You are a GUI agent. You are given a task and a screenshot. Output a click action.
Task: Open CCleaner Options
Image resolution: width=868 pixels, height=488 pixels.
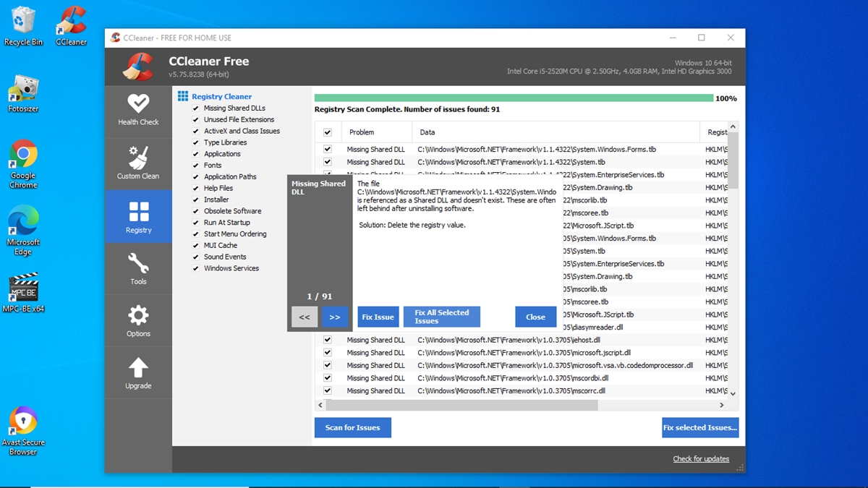point(138,320)
